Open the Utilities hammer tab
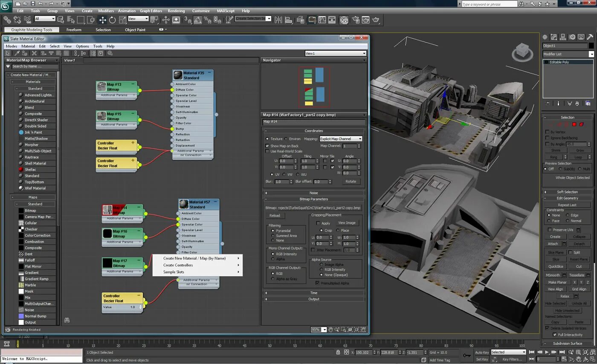 [x=590, y=37]
